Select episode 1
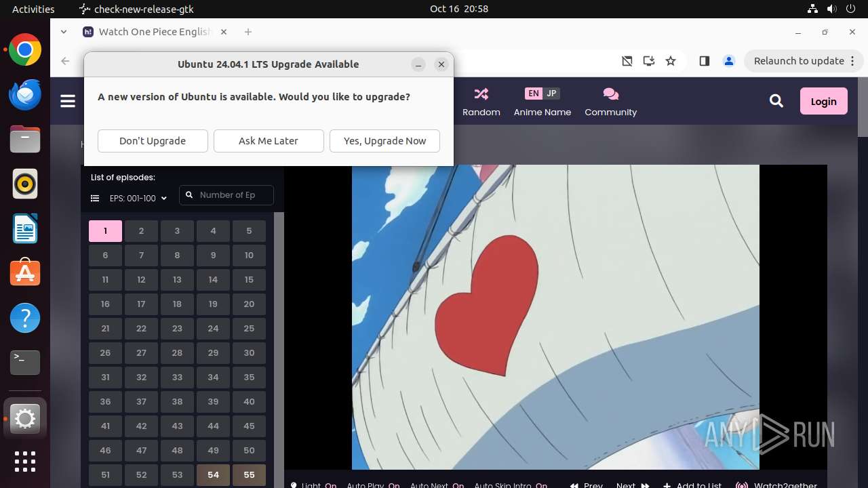 (x=105, y=231)
